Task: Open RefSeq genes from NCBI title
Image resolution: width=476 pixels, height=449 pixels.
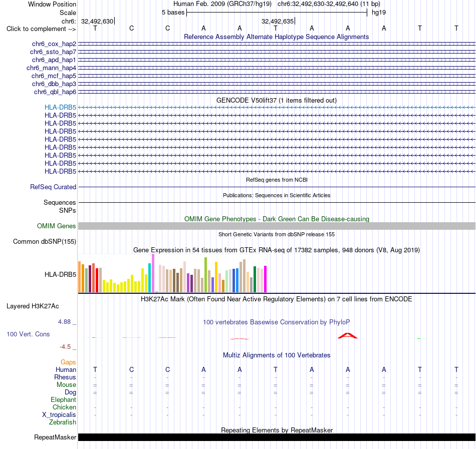Action: (277, 180)
